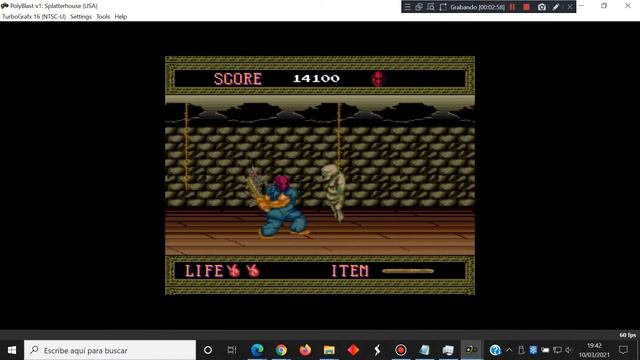Open the Help menu
Image resolution: width=640 pixels, height=360 pixels.
[x=120, y=17]
